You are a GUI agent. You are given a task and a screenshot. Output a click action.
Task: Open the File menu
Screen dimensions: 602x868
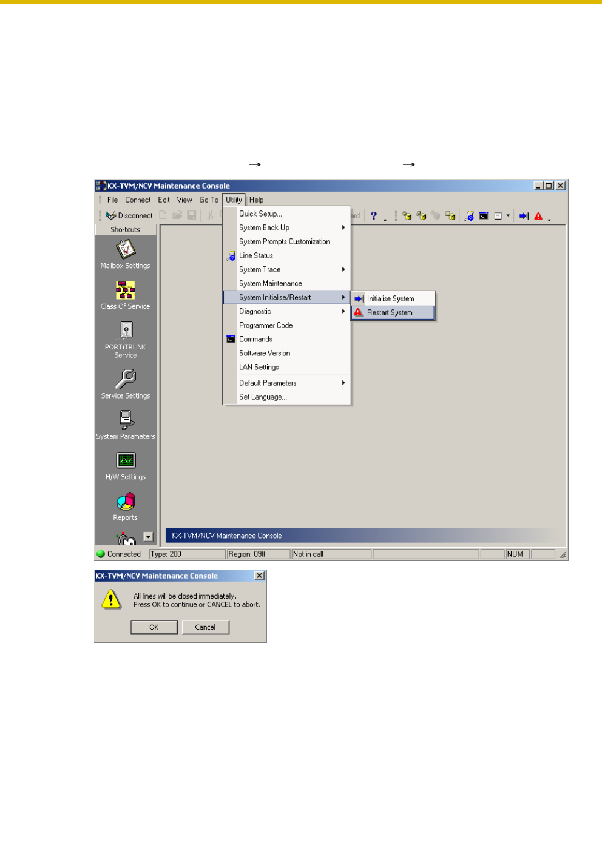tap(113, 200)
